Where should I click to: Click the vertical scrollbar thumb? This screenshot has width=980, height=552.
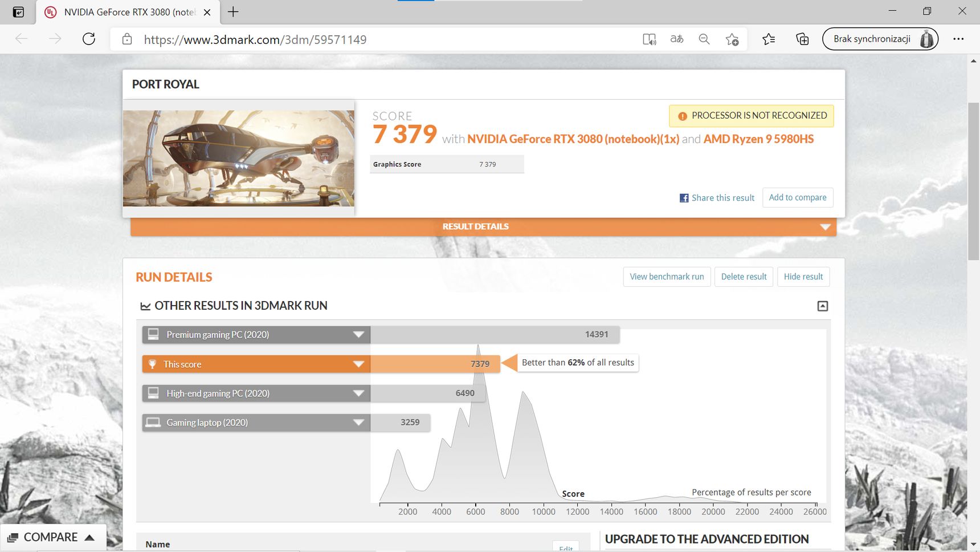pyautogui.click(x=973, y=181)
